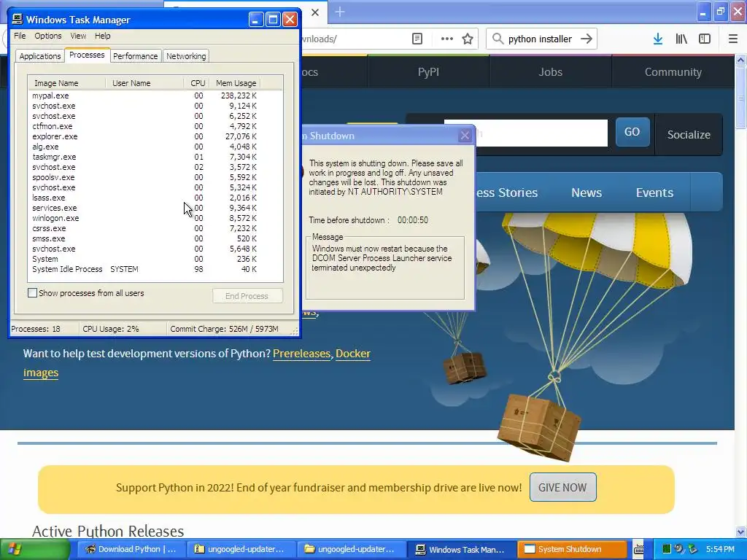
Task: Open the library bookshelf icon
Action: pyautogui.click(x=681, y=39)
